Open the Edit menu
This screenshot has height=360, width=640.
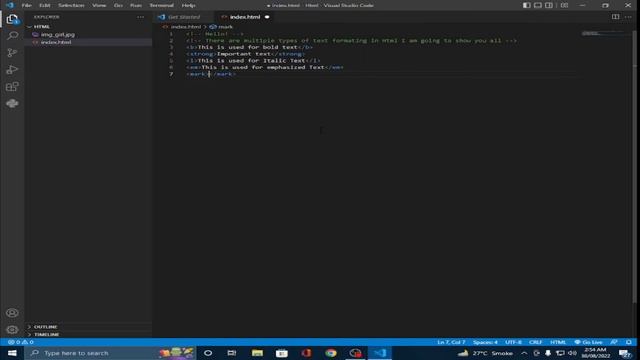point(44,5)
